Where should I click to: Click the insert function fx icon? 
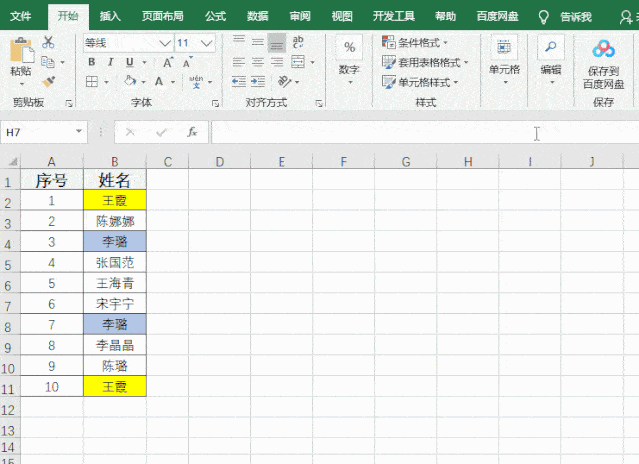(x=192, y=132)
